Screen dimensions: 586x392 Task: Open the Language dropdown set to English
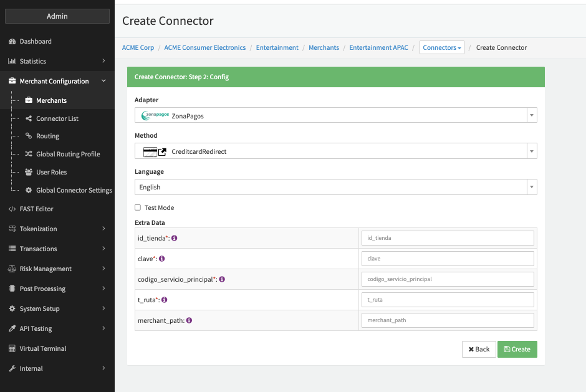pyautogui.click(x=335, y=187)
